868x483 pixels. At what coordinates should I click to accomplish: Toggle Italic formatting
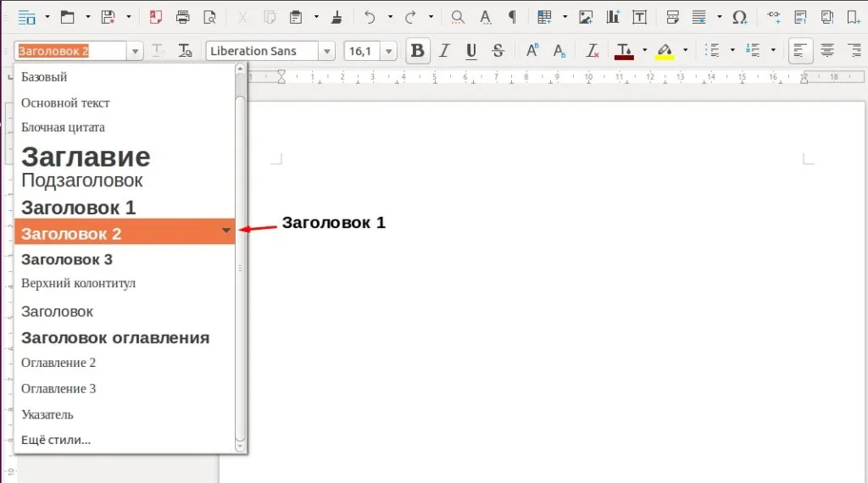pos(444,51)
